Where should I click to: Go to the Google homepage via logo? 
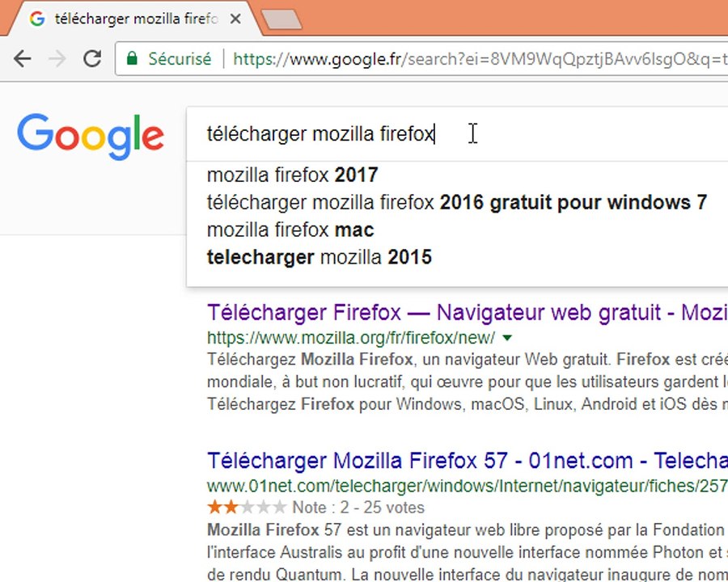point(90,137)
